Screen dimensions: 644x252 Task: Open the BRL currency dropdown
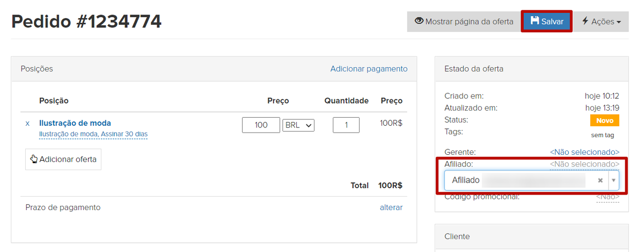298,125
